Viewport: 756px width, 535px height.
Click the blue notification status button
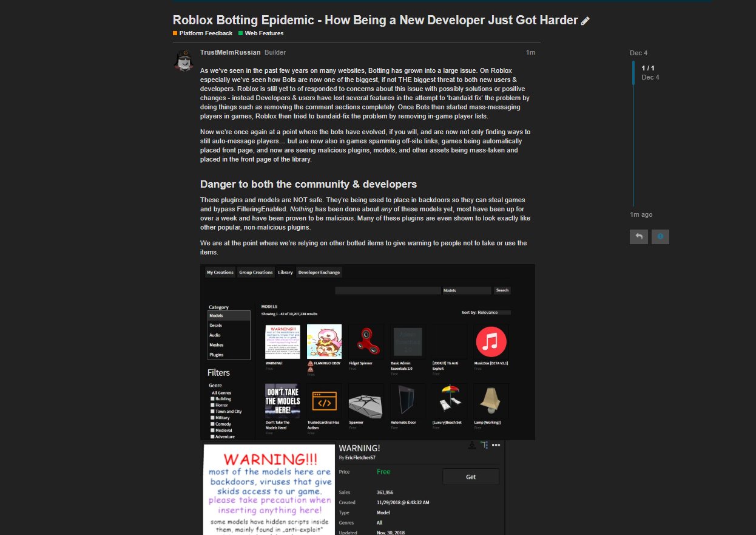coord(660,236)
